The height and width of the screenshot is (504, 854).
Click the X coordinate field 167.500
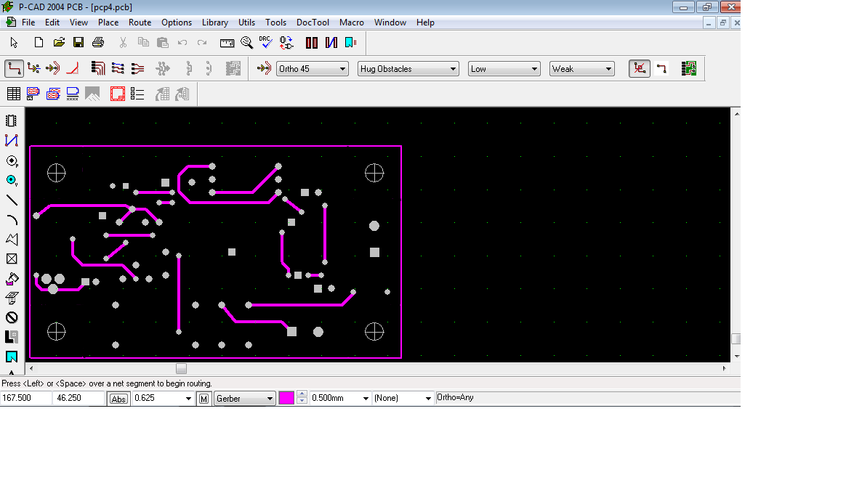pyautogui.click(x=26, y=399)
